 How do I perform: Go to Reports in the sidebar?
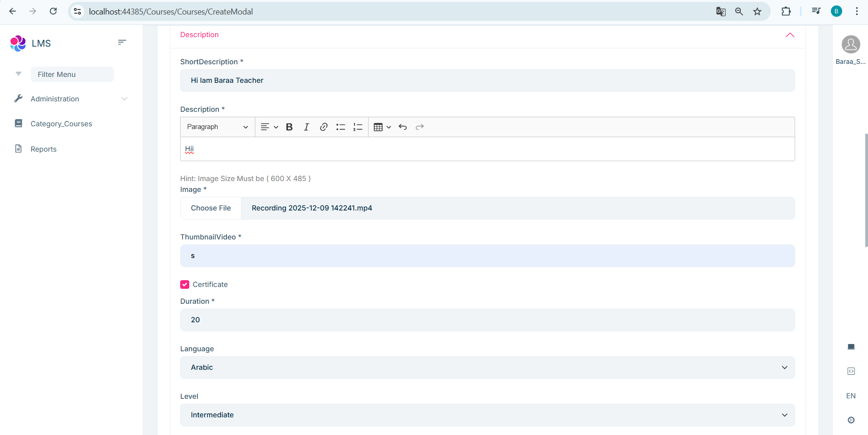[x=43, y=149]
